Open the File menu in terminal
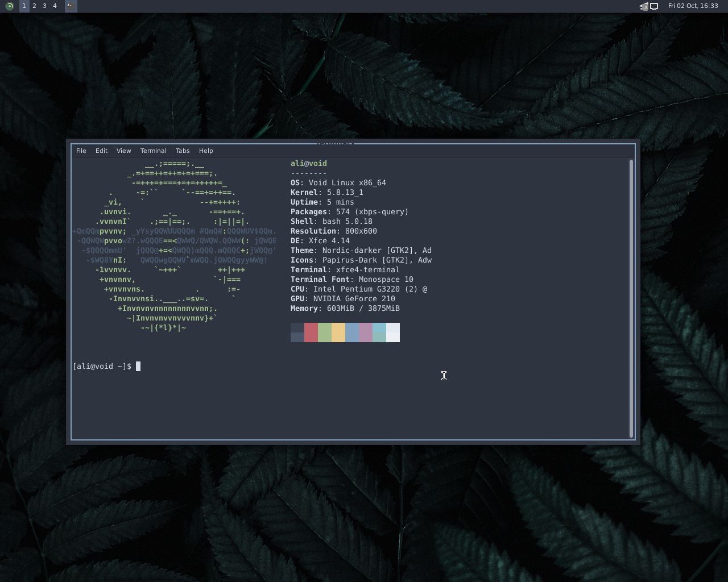 (81, 151)
